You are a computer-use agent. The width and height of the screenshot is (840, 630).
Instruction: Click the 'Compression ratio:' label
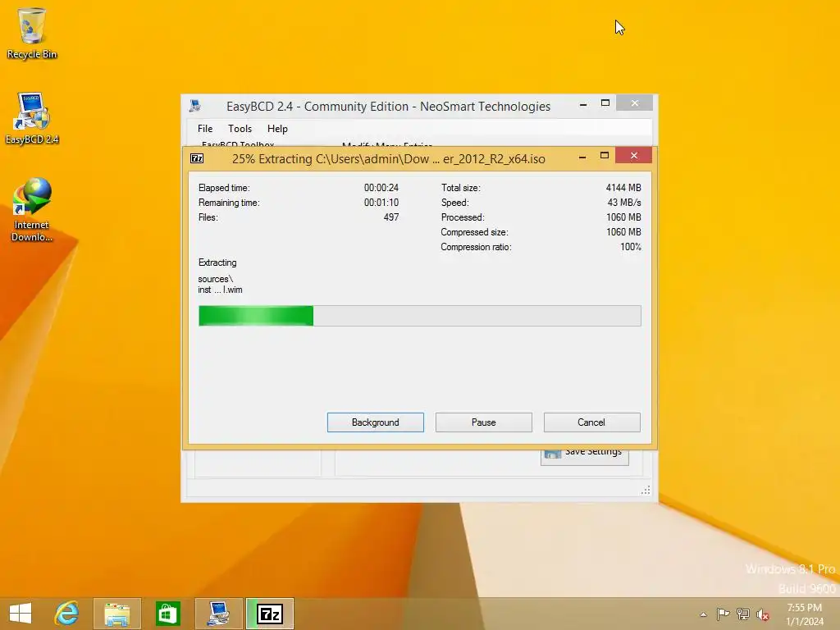click(476, 247)
